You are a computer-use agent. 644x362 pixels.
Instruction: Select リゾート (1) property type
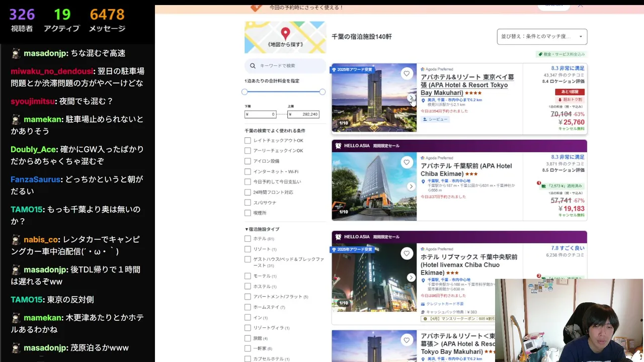click(248, 249)
